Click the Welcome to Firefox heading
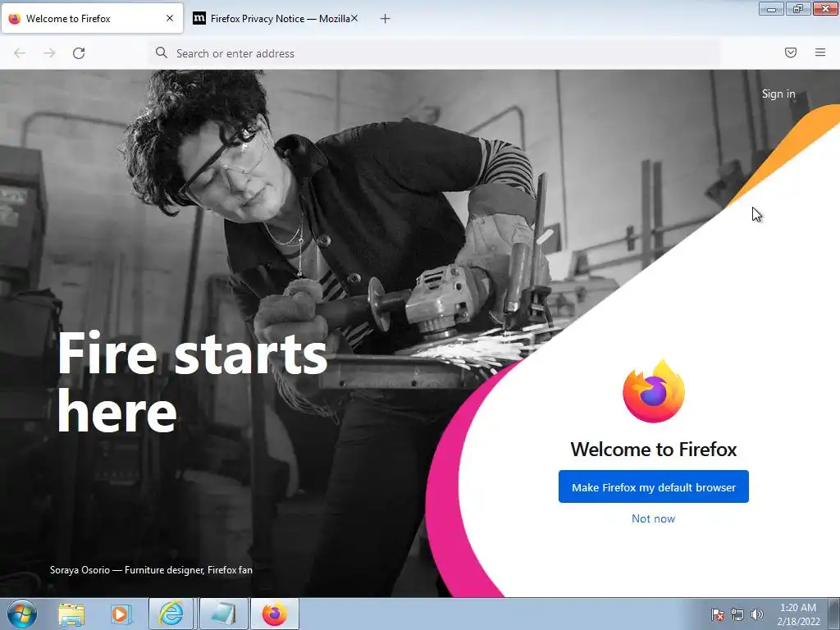The height and width of the screenshot is (630, 840). (654, 449)
